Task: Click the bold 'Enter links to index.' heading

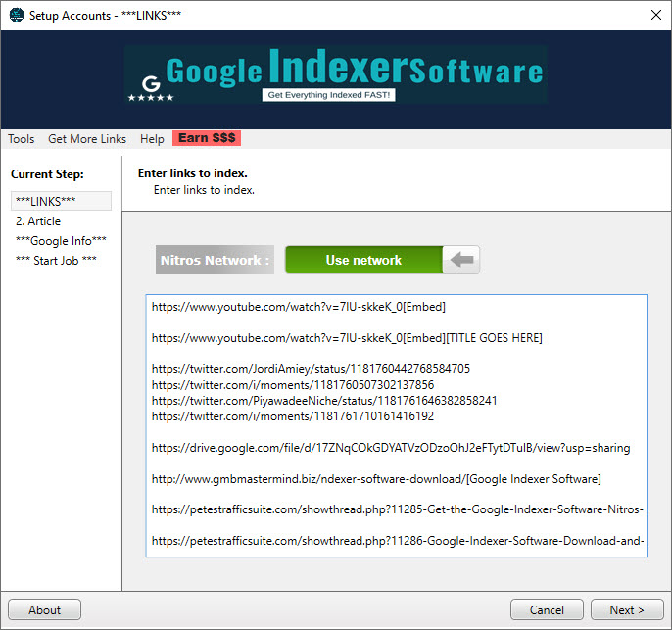Action: coord(192,173)
